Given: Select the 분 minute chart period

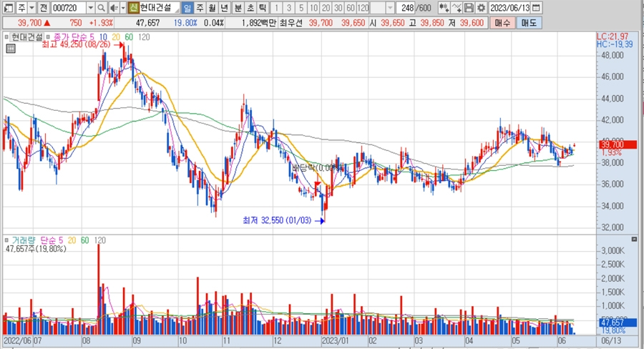Looking at the screenshot, I should click(x=238, y=8).
